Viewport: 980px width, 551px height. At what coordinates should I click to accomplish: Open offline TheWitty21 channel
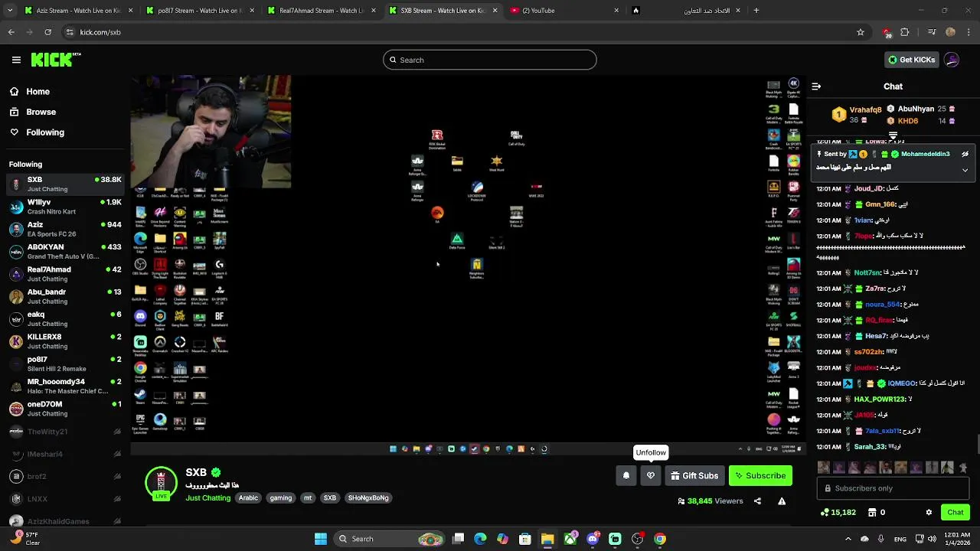pyautogui.click(x=65, y=432)
